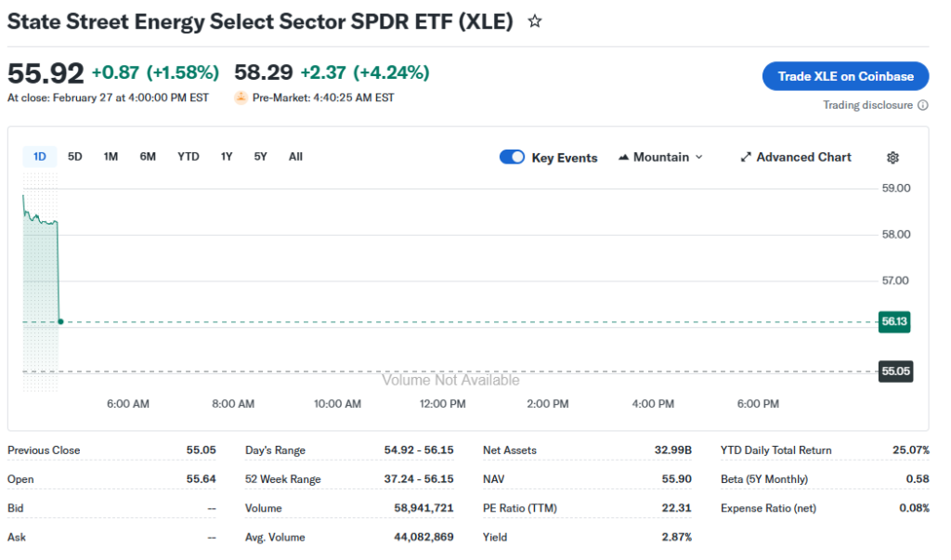Click the green 56.13 price marker
Image resolution: width=951 pixels, height=560 pixels.
[894, 321]
